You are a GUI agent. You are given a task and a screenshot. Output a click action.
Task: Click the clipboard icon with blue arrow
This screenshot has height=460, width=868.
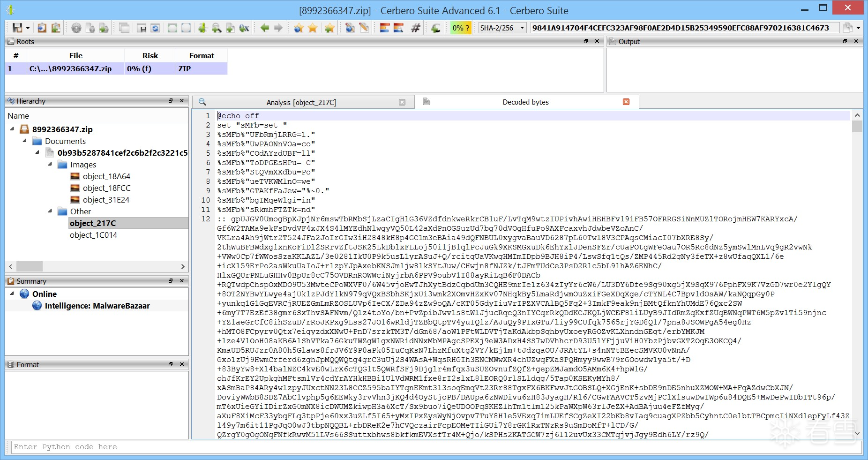42,28
